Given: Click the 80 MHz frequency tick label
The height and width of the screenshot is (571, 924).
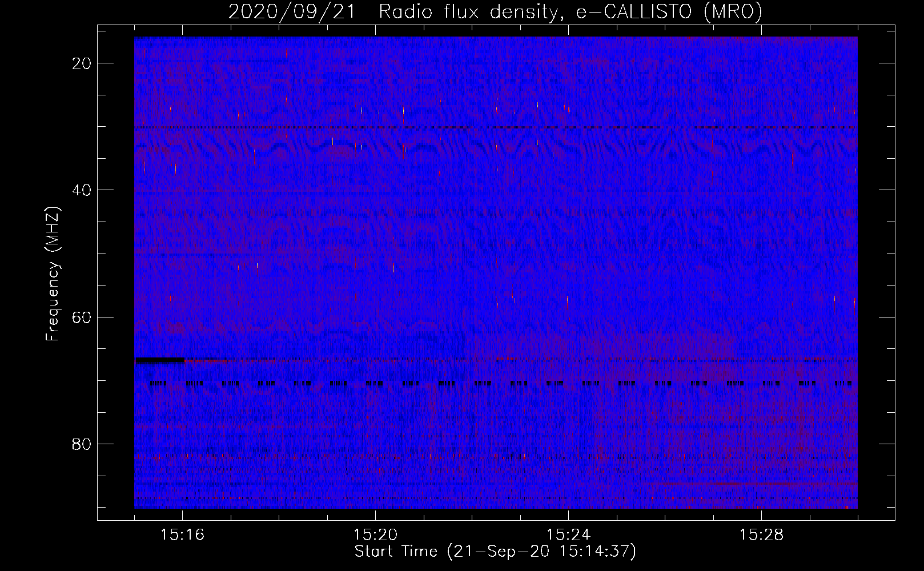Looking at the screenshot, I should click(x=82, y=444).
